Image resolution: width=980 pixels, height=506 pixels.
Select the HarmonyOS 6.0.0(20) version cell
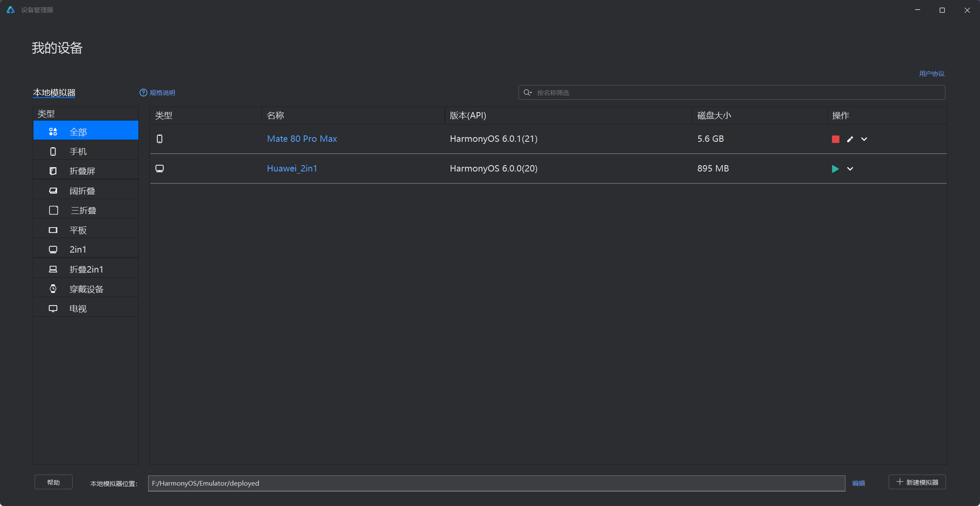point(494,169)
